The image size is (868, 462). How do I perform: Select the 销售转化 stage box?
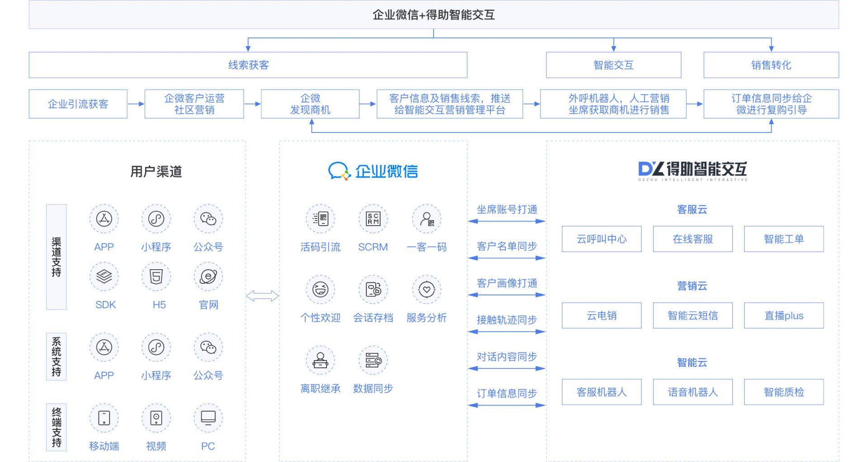tap(771, 65)
